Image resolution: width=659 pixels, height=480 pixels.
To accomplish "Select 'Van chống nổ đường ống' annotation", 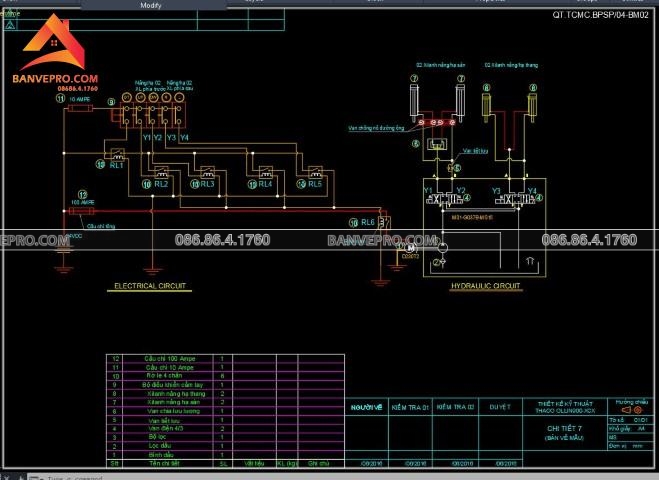I will (x=376, y=128).
